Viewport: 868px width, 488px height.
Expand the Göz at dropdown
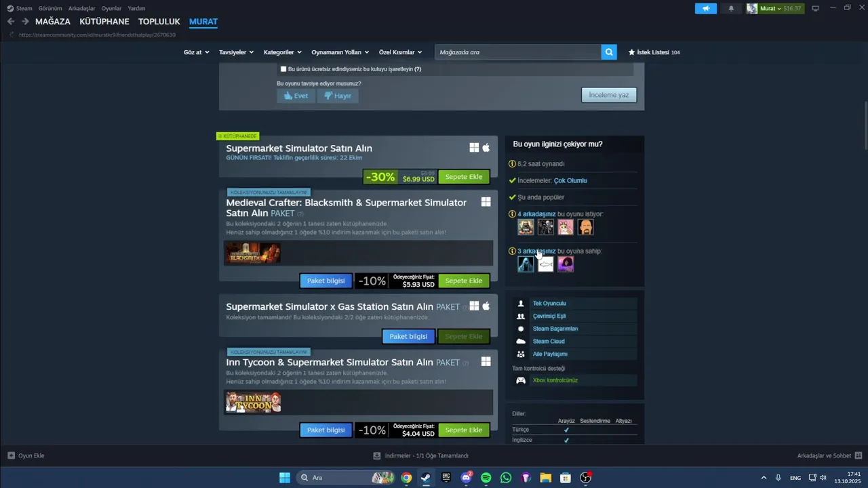point(195,52)
